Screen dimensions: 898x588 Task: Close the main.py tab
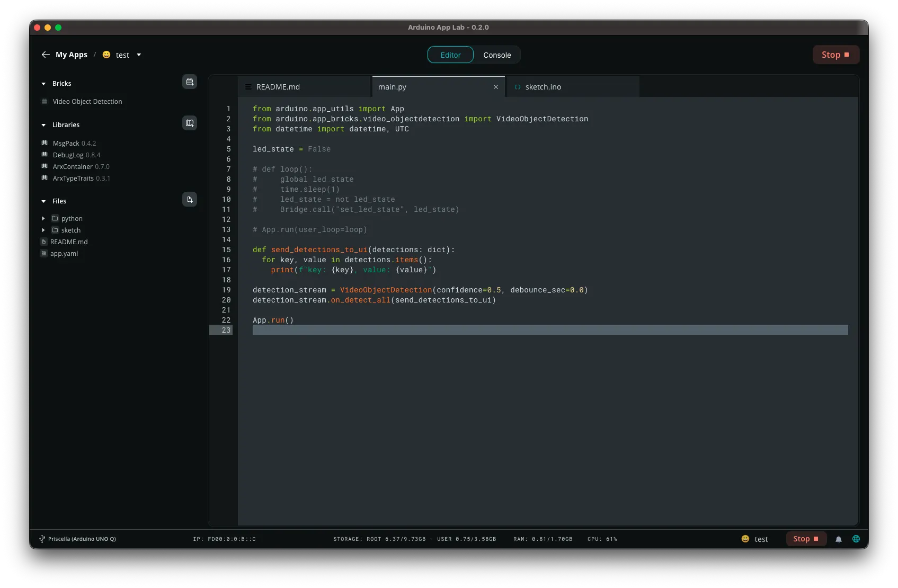pyautogui.click(x=496, y=87)
